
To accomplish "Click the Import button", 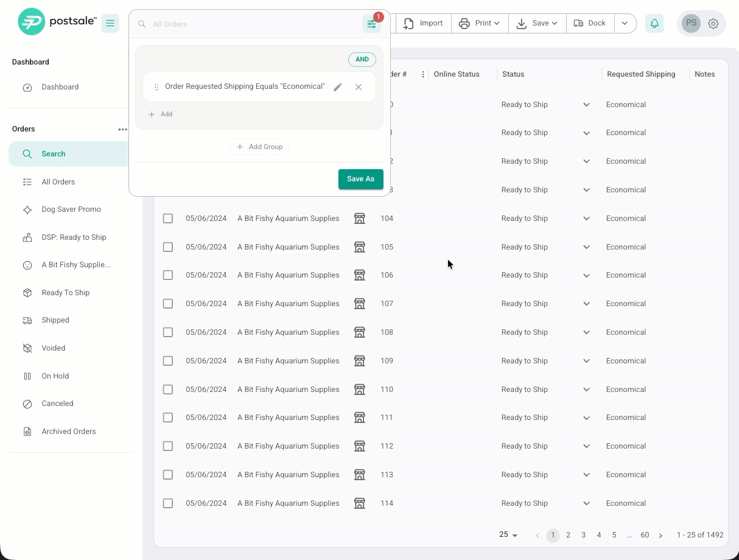I will pos(424,23).
